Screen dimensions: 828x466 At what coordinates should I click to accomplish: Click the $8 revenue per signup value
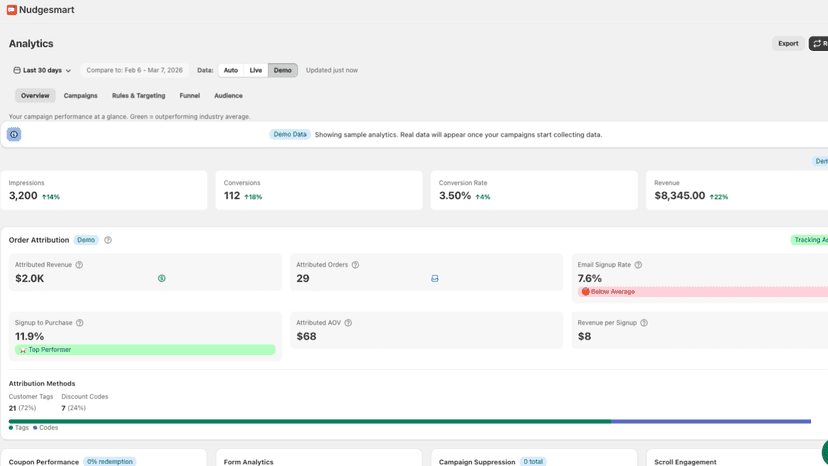pos(584,337)
